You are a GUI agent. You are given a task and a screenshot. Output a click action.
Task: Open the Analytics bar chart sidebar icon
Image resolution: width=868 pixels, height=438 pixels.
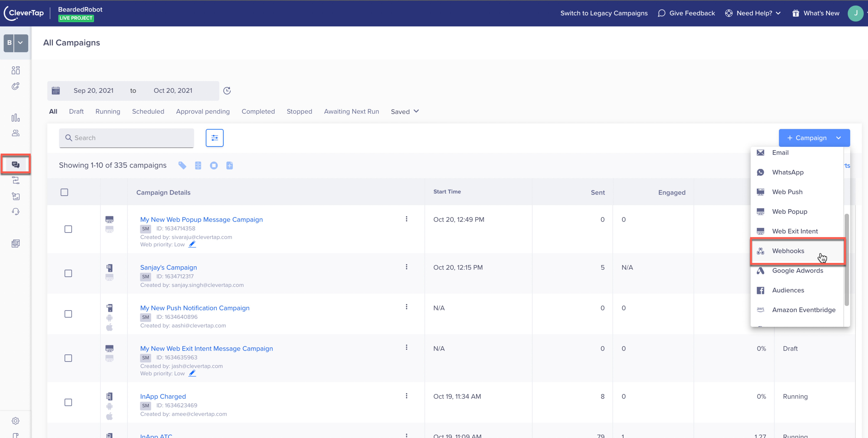point(16,118)
